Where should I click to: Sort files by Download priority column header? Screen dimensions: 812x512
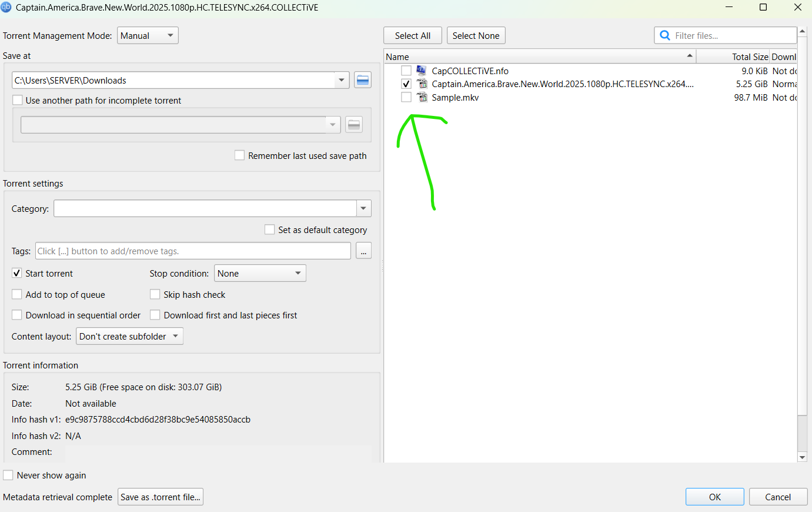pos(784,56)
